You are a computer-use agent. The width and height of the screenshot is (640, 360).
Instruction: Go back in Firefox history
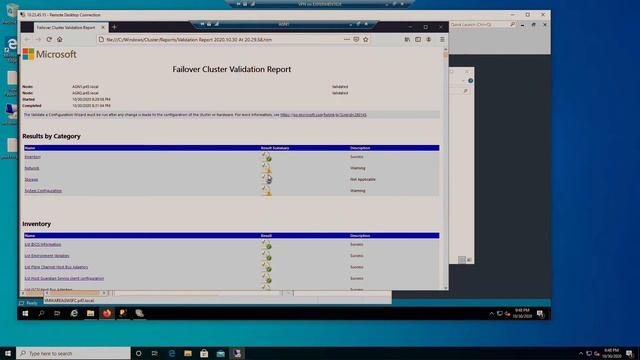pos(27,40)
